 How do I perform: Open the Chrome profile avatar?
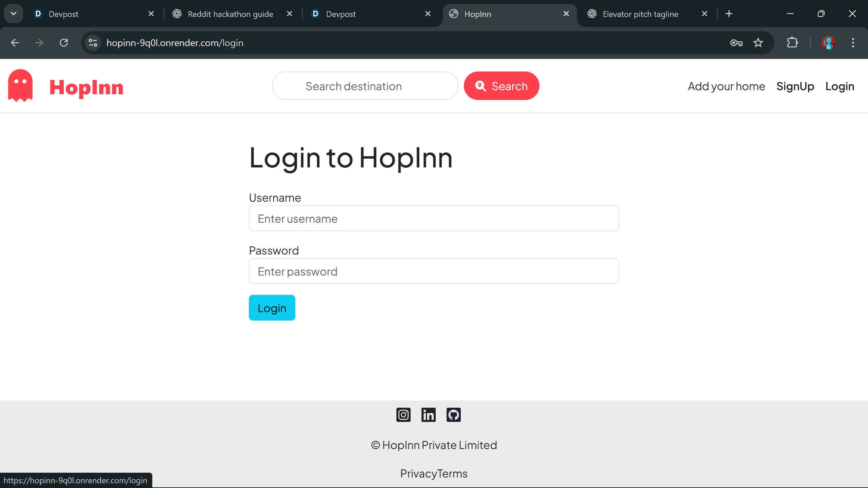[828, 43]
